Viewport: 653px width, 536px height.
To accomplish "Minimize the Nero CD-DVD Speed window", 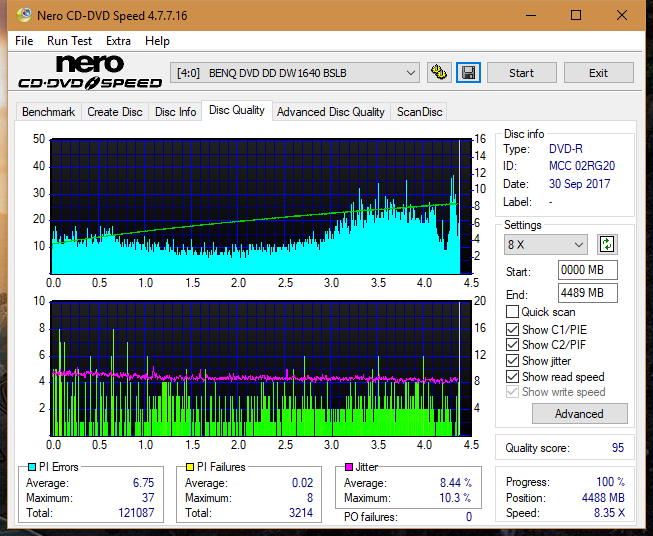I will [x=531, y=15].
